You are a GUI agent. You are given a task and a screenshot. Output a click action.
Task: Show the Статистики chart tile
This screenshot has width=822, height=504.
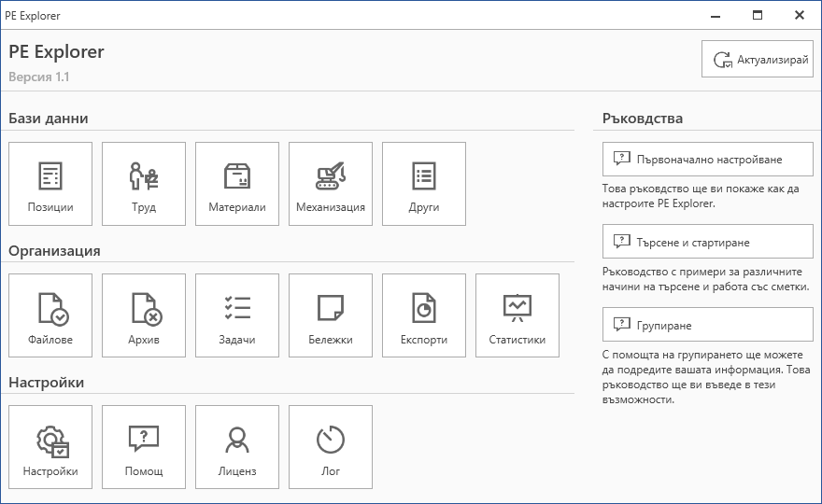pyautogui.click(x=517, y=315)
